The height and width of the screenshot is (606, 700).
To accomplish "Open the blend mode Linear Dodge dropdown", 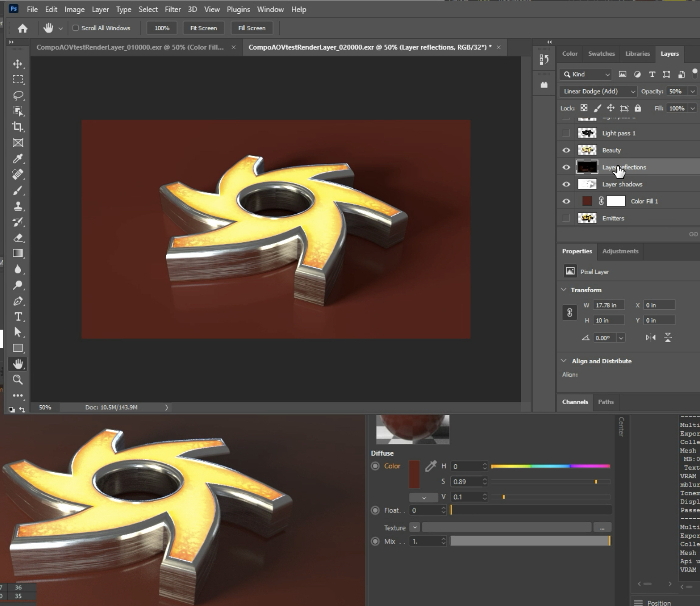I will pos(598,91).
